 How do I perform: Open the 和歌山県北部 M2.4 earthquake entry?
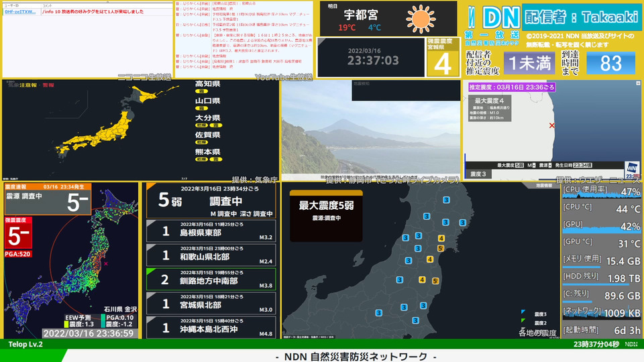(211, 255)
